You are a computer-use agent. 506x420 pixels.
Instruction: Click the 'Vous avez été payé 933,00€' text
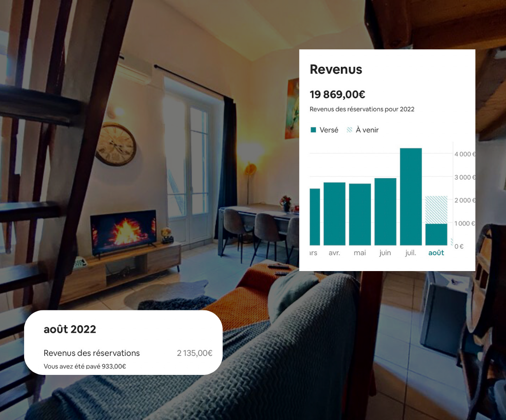85,366
